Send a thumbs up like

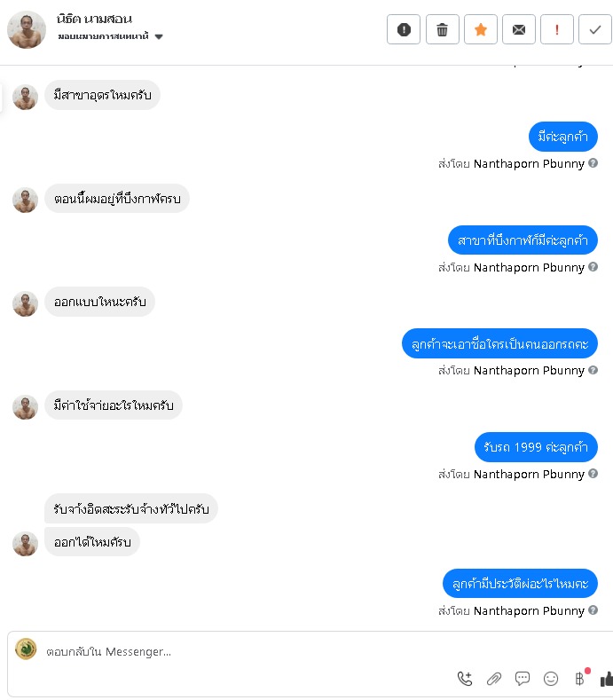[607, 679]
